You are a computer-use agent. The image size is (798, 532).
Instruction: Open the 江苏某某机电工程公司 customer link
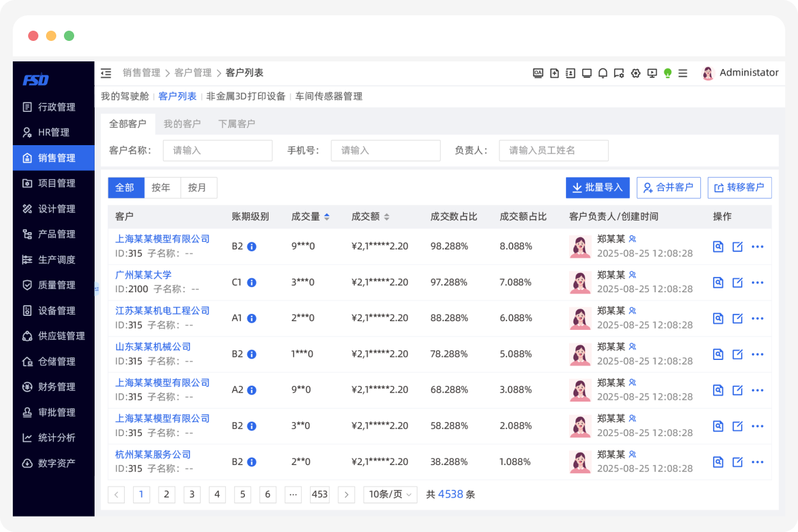(x=162, y=311)
